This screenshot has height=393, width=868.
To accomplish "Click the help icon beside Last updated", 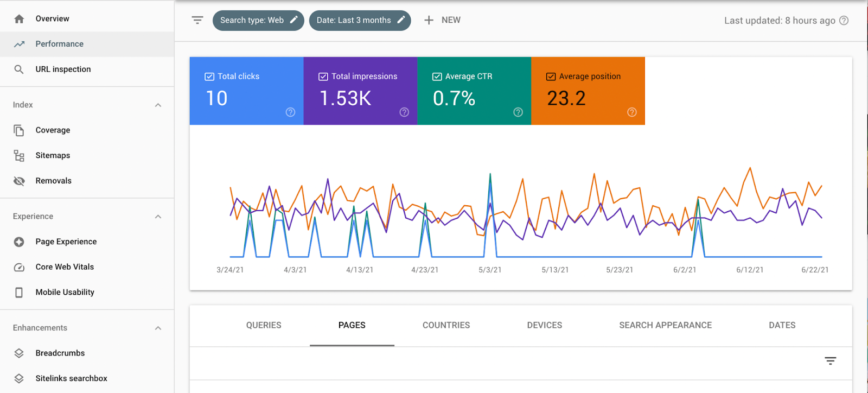I will click(x=844, y=21).
